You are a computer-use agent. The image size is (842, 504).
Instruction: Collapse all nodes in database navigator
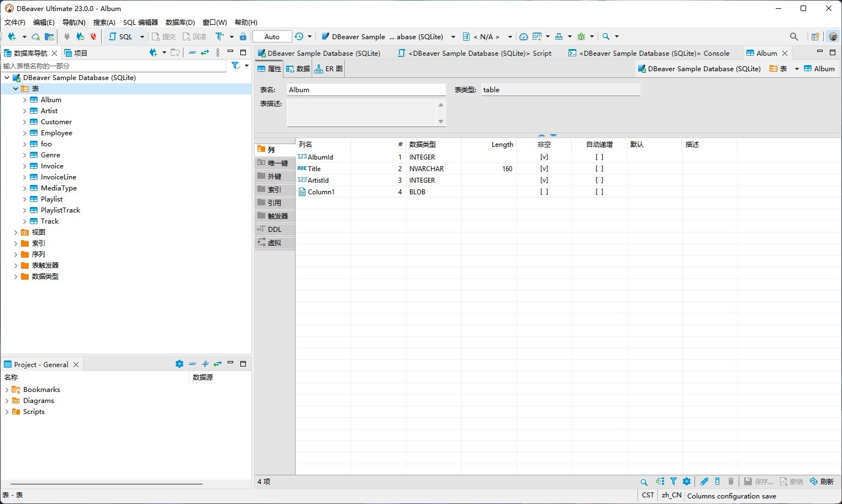point(192,52)
